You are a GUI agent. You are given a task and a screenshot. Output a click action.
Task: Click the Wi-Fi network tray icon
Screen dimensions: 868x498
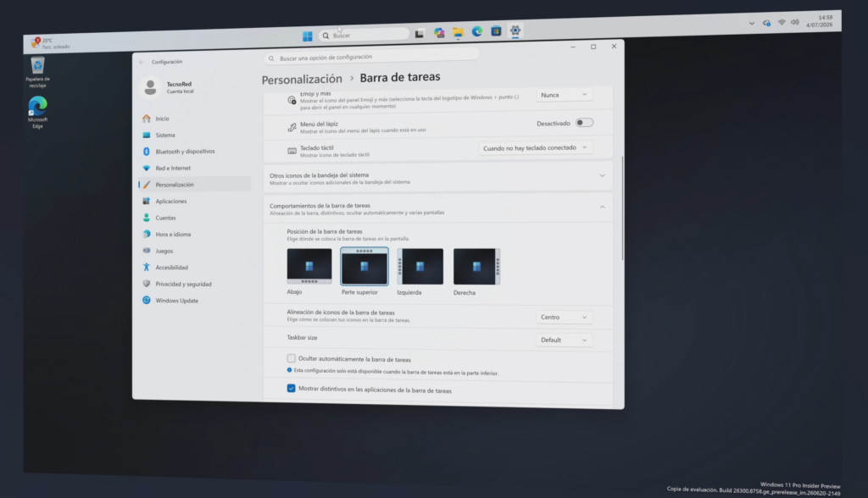tap(782, 23)
